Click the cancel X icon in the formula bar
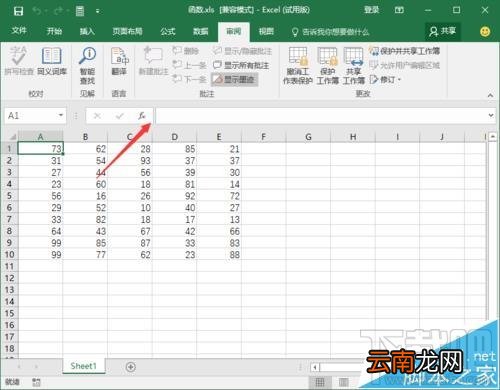This screenshot has width=500, height=390. tap(97, 116)
